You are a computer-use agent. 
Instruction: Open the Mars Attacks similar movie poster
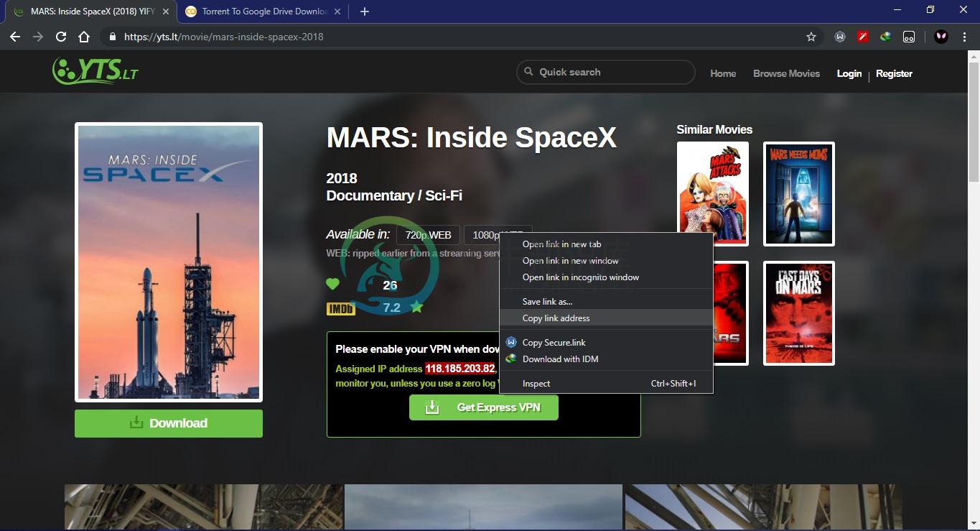point(713,193)
